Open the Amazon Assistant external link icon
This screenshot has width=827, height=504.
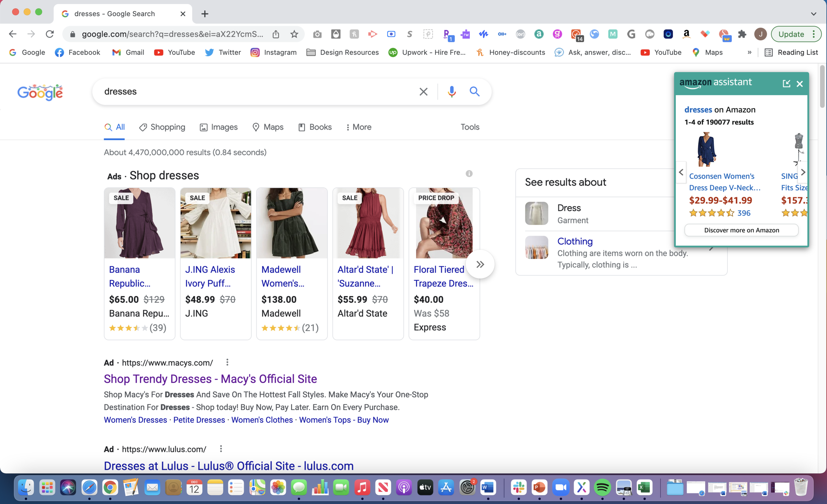pos(787,84)
